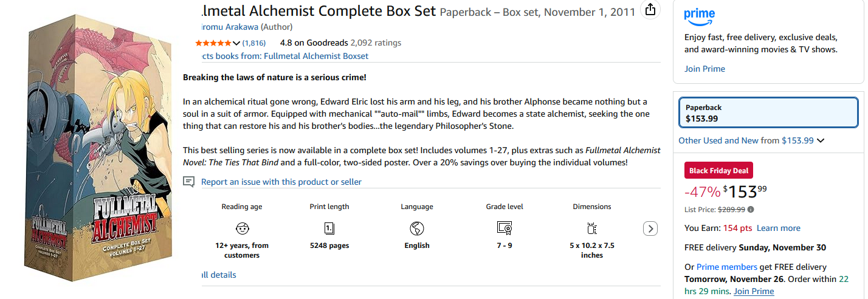Screen dimensions: 868x299
Task: Click the Print length pages icon
Action: point(329,229)
